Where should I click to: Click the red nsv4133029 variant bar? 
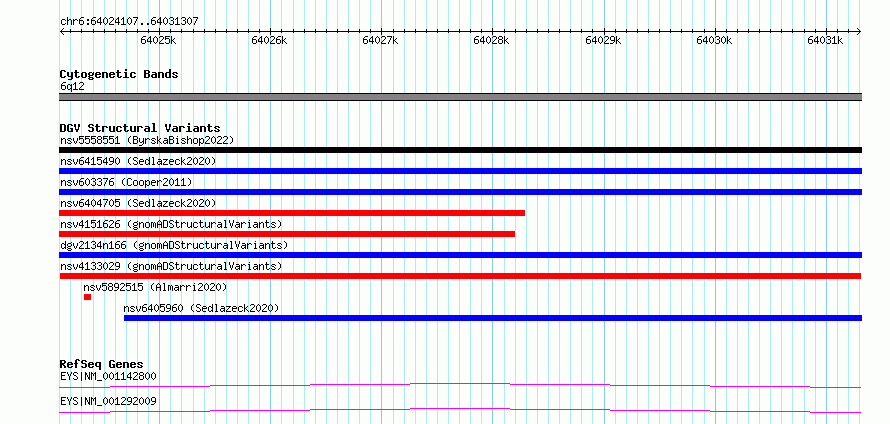[x=460, y=276]
